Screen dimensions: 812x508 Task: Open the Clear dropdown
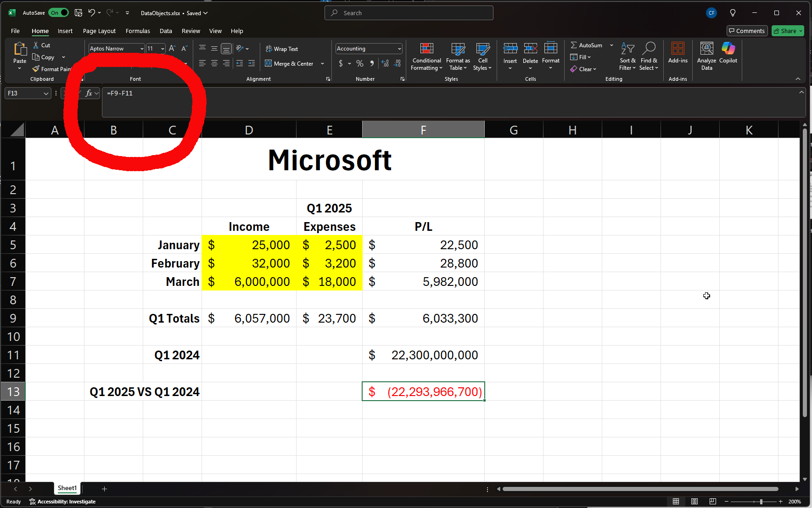click(583, 69)
